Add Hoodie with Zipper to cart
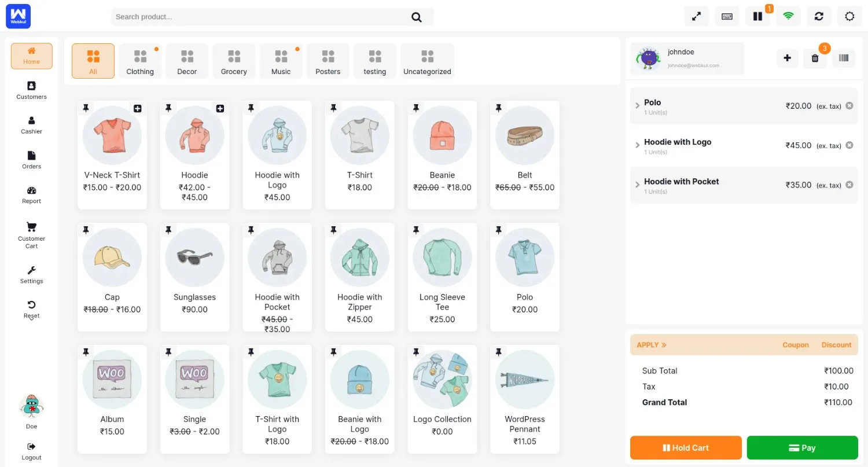 [x=359, y=277]
